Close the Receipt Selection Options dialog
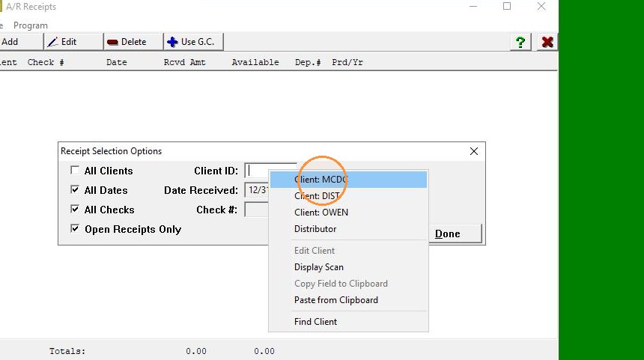 473,151
